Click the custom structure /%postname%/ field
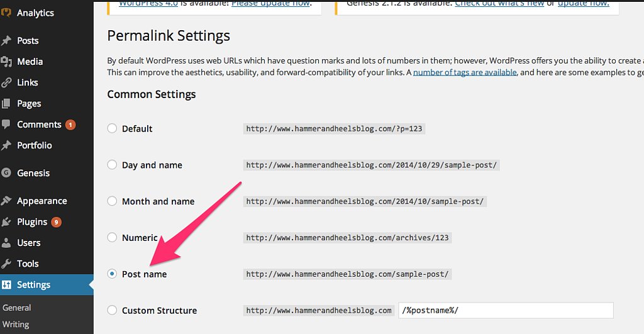 (506, 310)
